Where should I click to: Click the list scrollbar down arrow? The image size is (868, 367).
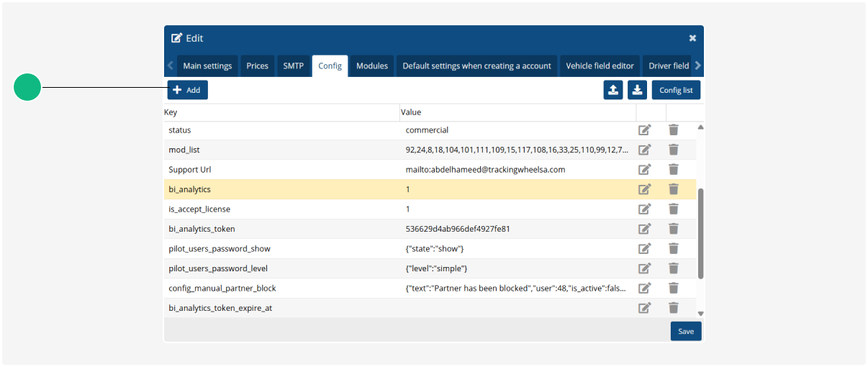700,314
